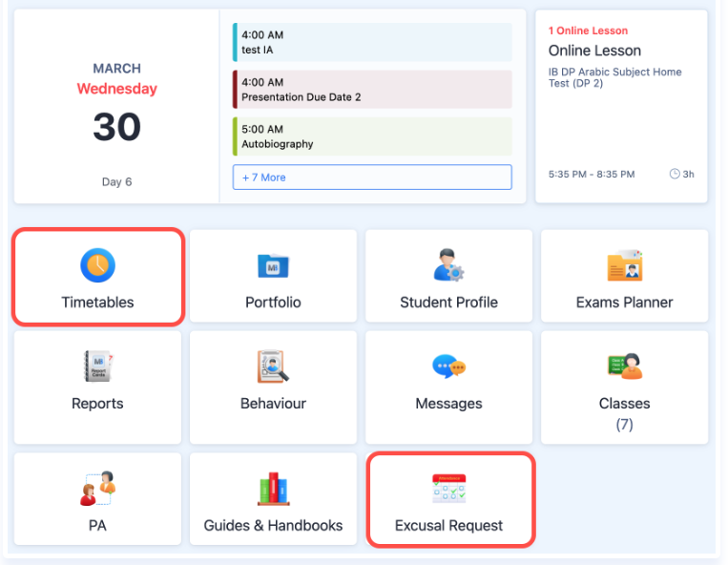Open the Online Lesson card title

tap(594, 51)
